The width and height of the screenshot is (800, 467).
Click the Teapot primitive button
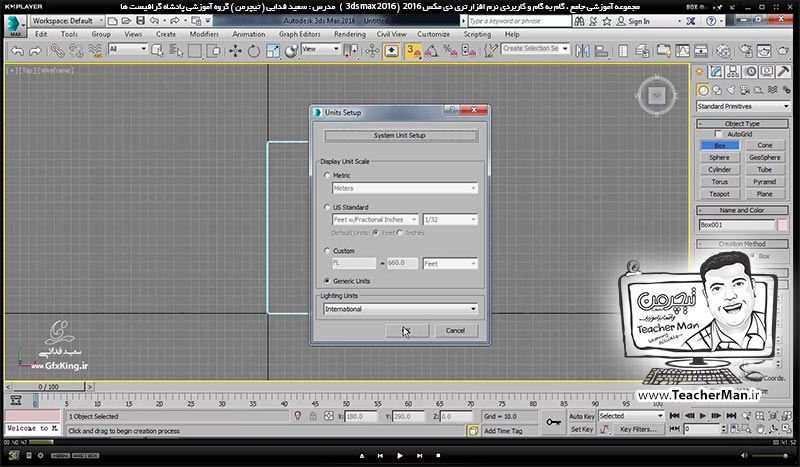tap(719, 194)
